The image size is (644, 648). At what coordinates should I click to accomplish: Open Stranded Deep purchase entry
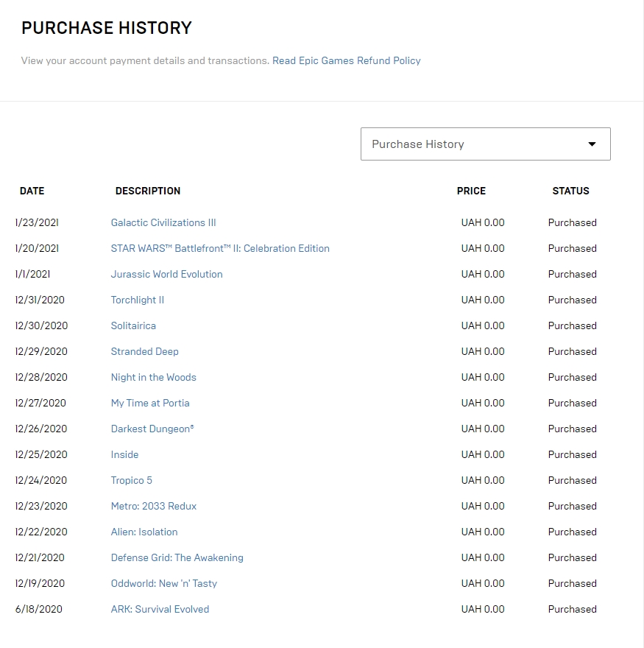(144, 351)
